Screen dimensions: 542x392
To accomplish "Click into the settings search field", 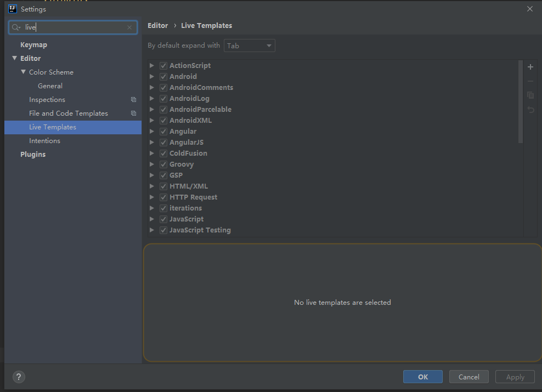I will click(x=74, y=27).
